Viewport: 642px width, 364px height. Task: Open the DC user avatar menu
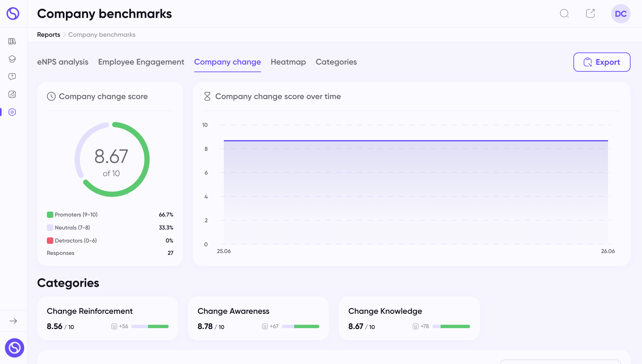[x=621, y=14]
